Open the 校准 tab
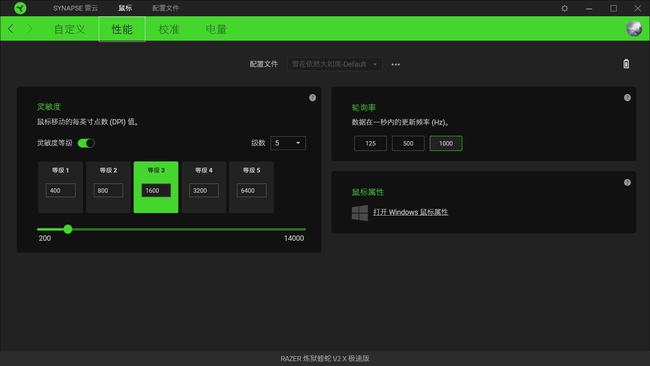Image resolution: width=650 pixels, height=366 pixels. click(x=169, y=29)
